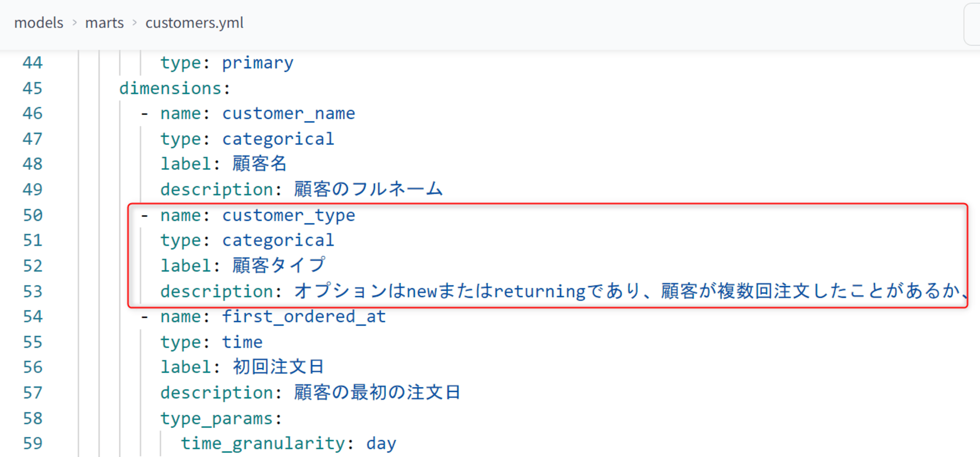Click the 'customer_type' value
The image size is (980, 457).
coord(289,216)
